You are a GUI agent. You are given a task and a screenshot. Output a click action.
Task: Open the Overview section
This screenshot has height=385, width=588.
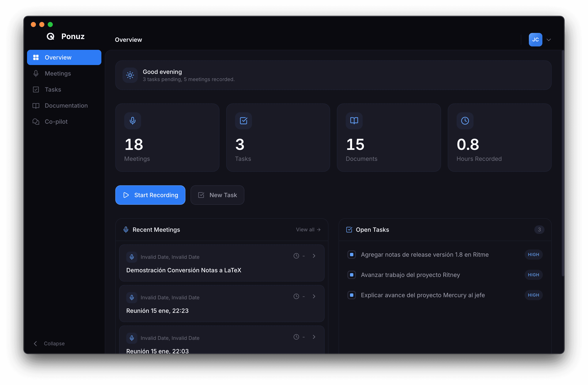tap(58, 57)
